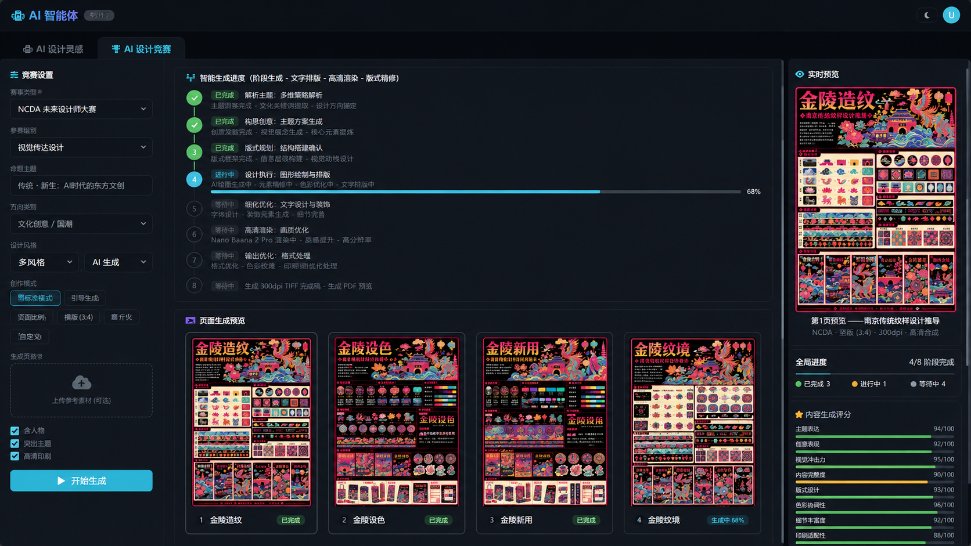Click the star icon beside 内容生成评分
This screenshot has width=971, height=546.
click(799, 414)
